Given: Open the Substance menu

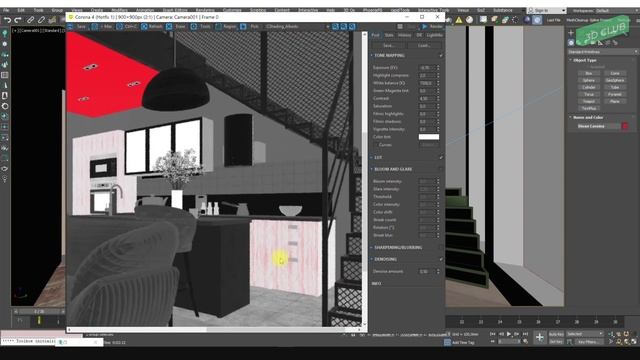Looking at the screenshot, I should click(x=502, y=10).
